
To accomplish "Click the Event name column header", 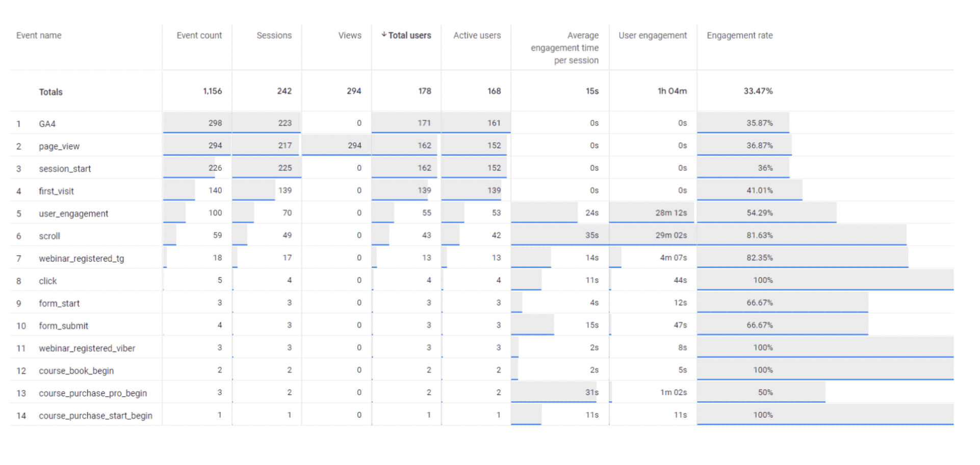I will click(39, 36).
